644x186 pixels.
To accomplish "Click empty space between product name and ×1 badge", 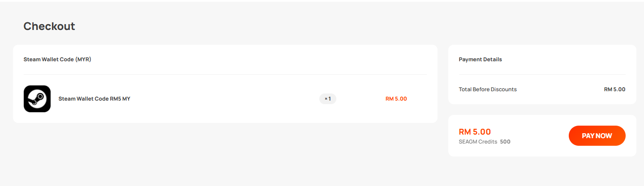I will tap(224, 99).
